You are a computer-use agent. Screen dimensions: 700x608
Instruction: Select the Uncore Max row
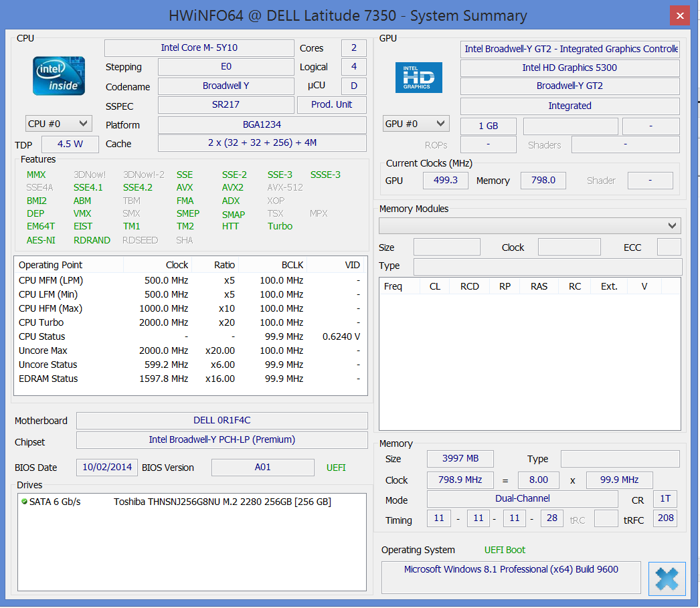[x=190, y=350]
